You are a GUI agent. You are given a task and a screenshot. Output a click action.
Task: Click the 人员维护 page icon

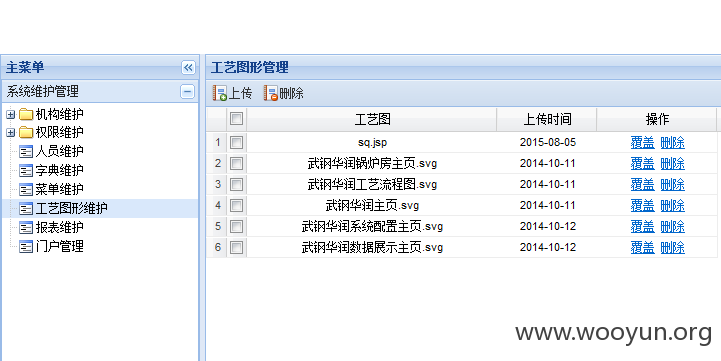pyautogui.click(x=26, y=151)
